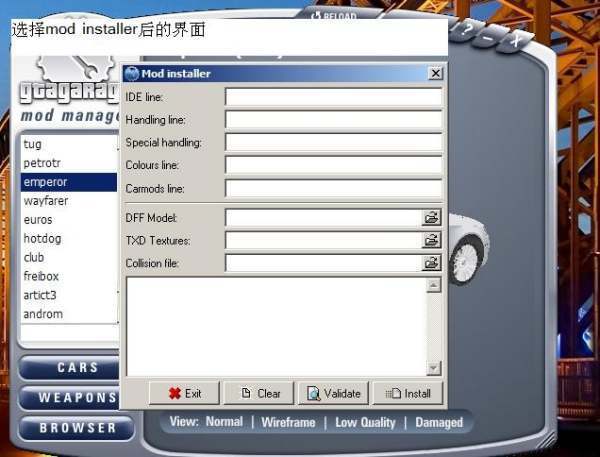Switch view to Normal
600x457 pixels.
tap(224, 422)
